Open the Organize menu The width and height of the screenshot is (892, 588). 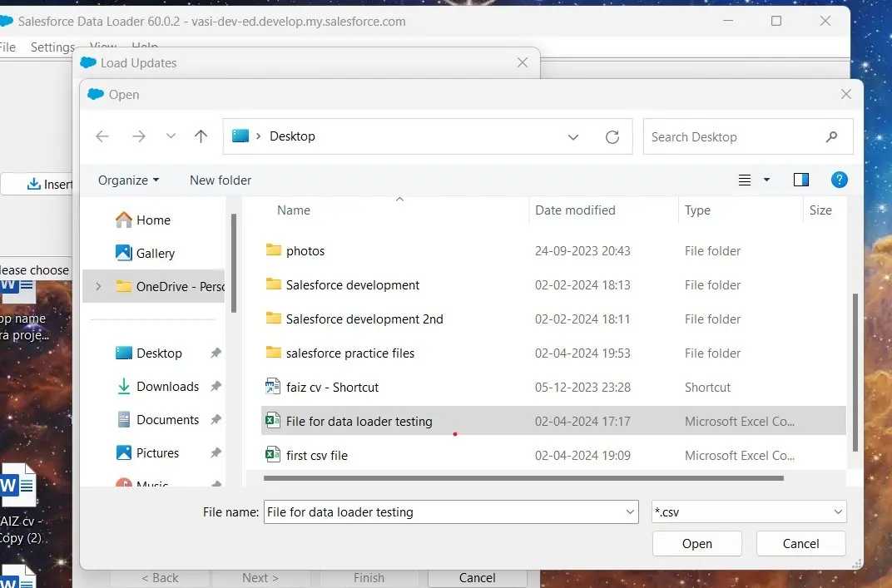click(128, 180)
